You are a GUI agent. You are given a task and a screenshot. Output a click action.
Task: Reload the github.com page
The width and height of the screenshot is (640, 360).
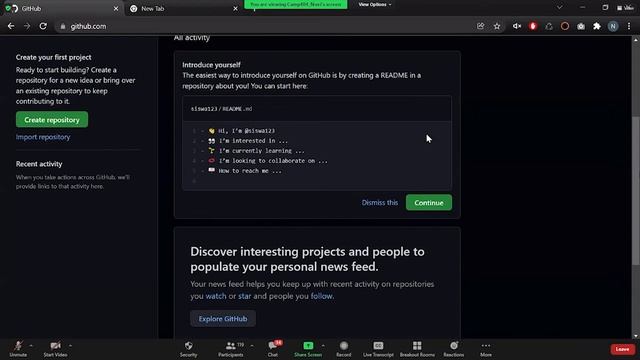click(x=43, y=26)
